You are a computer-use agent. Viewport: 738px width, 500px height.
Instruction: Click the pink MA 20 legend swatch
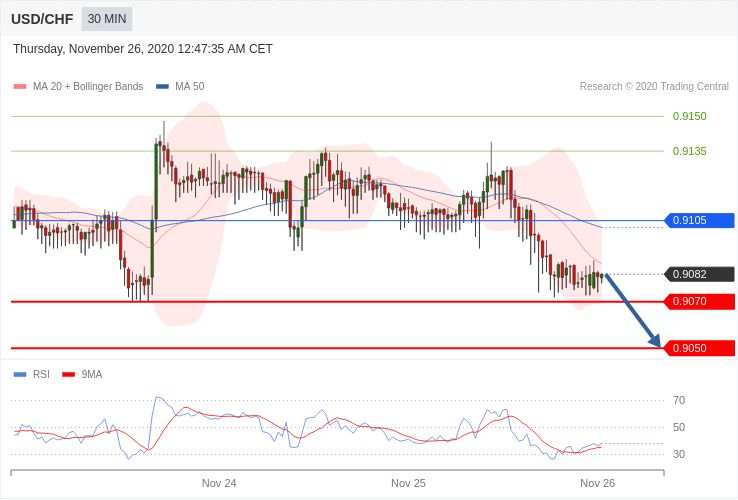pyautogui.click(x=20, y=87)
